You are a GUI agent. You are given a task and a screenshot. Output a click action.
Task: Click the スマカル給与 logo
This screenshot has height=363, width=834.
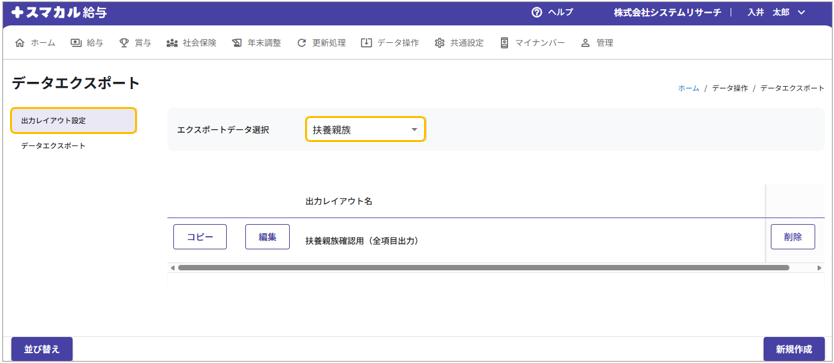pos(59,12)
